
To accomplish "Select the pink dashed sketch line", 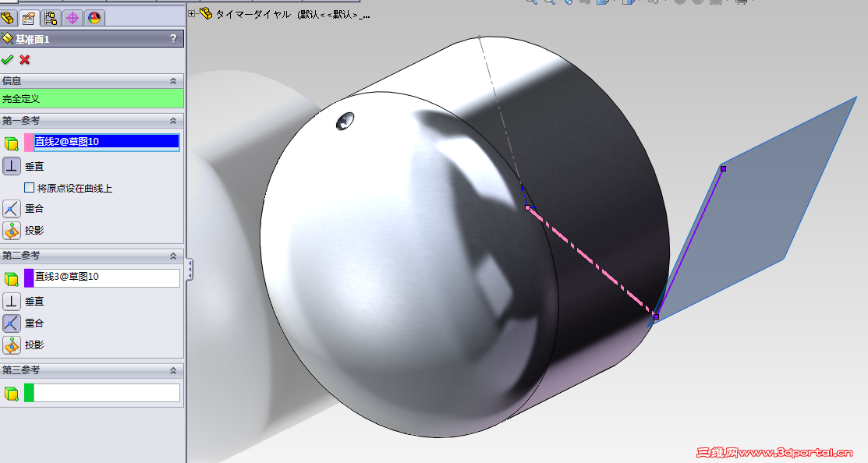I will 590,261.
